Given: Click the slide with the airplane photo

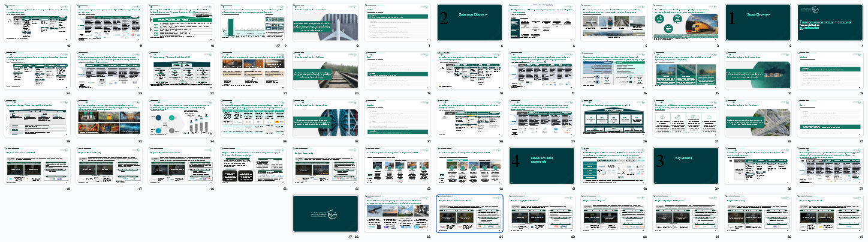Looking at the screenshot, I should [x=325, y=22].
